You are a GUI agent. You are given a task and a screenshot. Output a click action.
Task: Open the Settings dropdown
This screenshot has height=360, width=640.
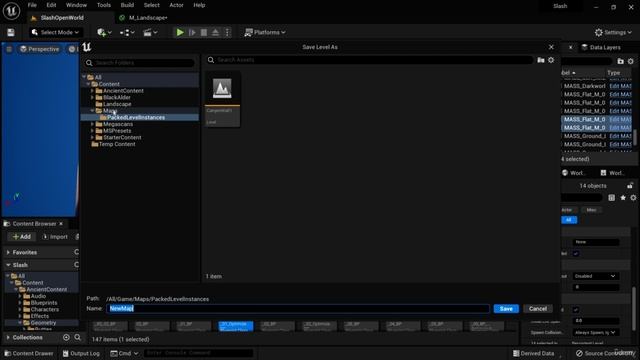[x=613, y=32]
